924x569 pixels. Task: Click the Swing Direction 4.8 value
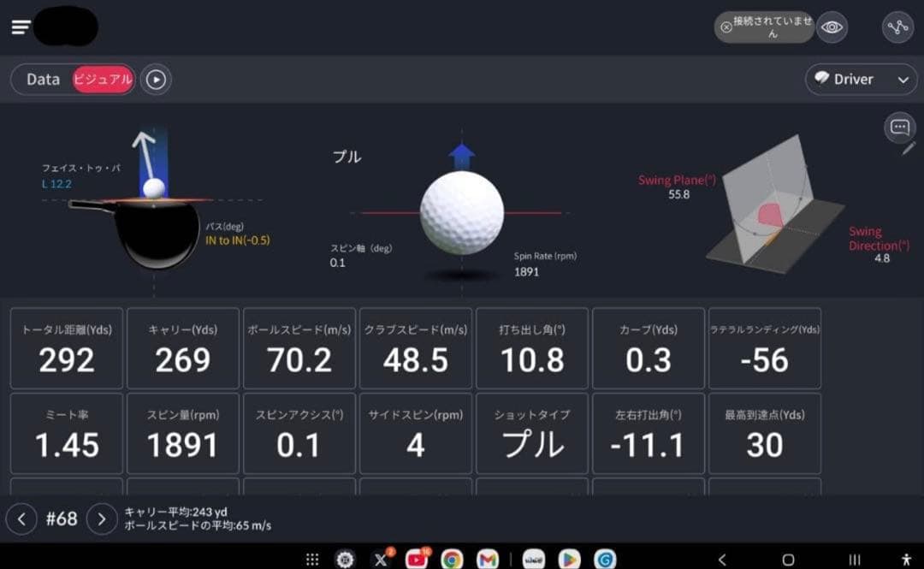coord(881,258)
